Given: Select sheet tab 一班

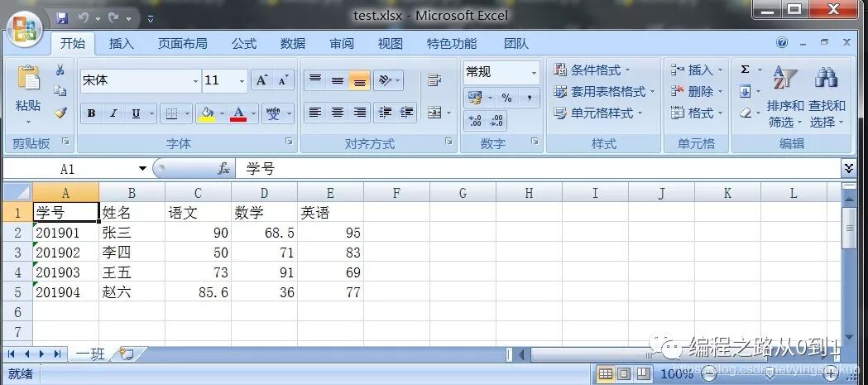Looking at the screenshot, I should [89, 354].
